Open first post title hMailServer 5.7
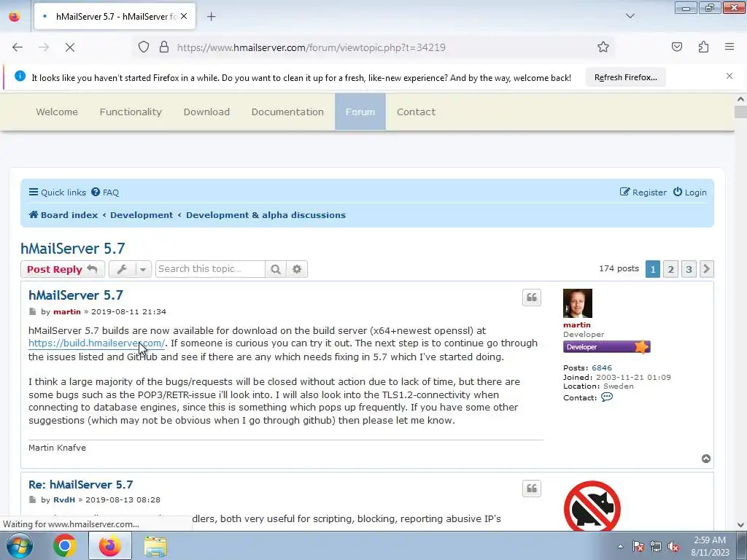 coord(76,295)
